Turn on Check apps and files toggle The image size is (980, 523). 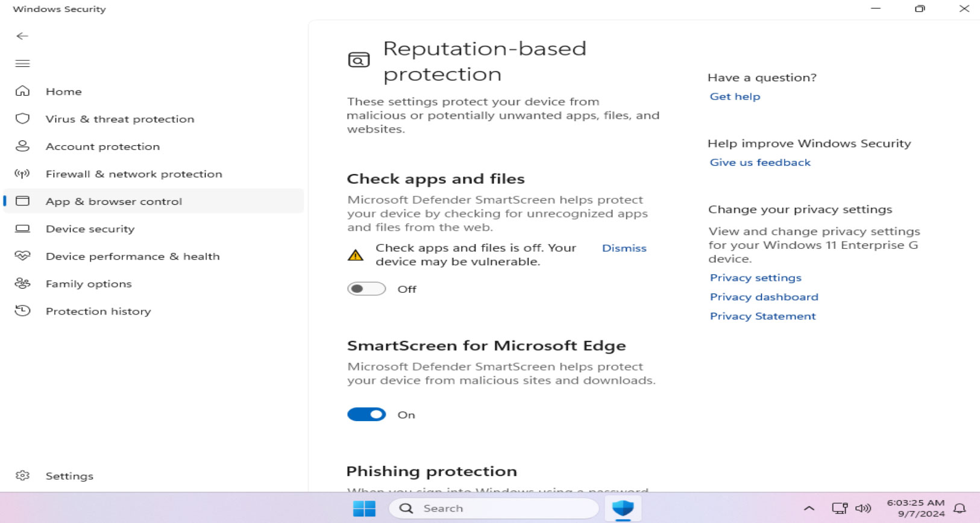(366, 289)
